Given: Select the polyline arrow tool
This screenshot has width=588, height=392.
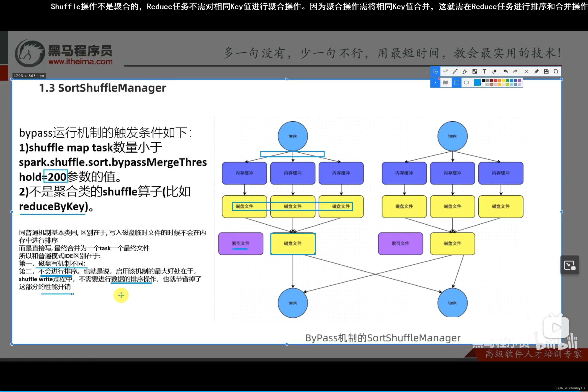Looking at the screenshot, I should point(445,72).
